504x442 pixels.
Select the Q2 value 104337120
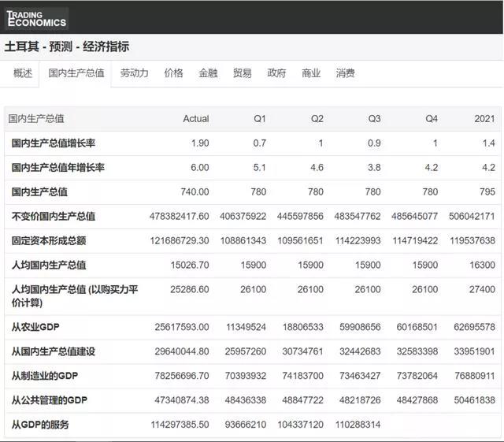pyautogui.click(x=301, y=425)
